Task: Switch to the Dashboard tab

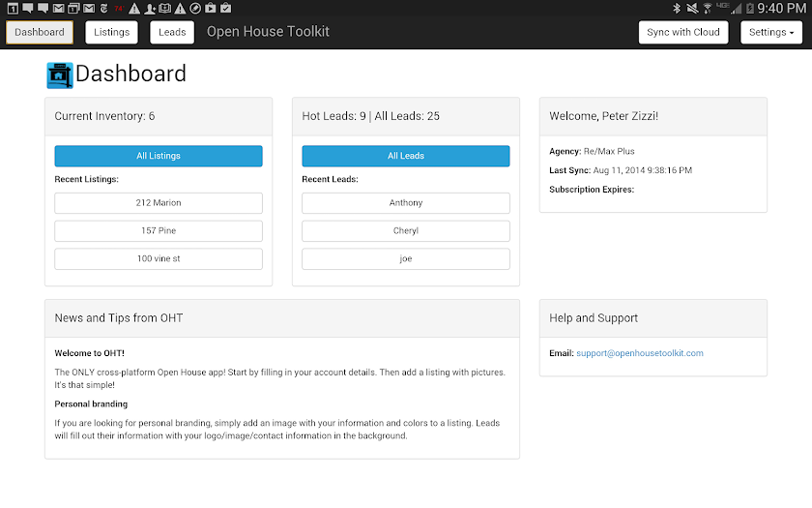Action: click(40, 32)
